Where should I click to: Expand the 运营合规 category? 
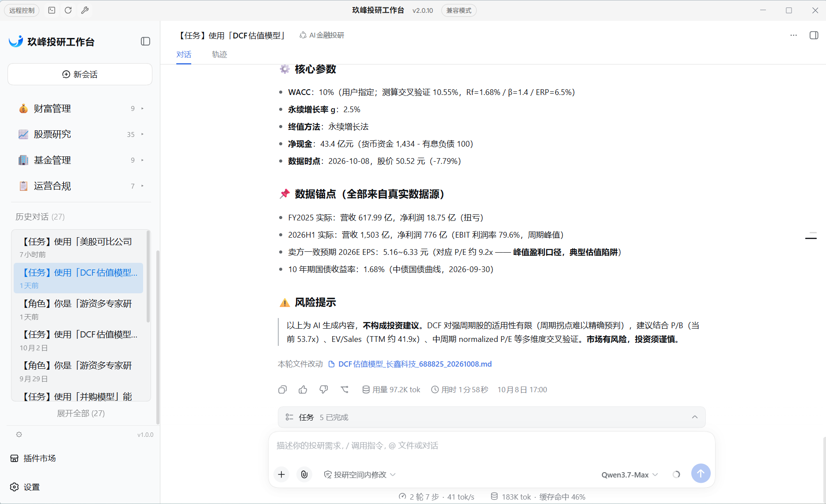coord(81,186)
